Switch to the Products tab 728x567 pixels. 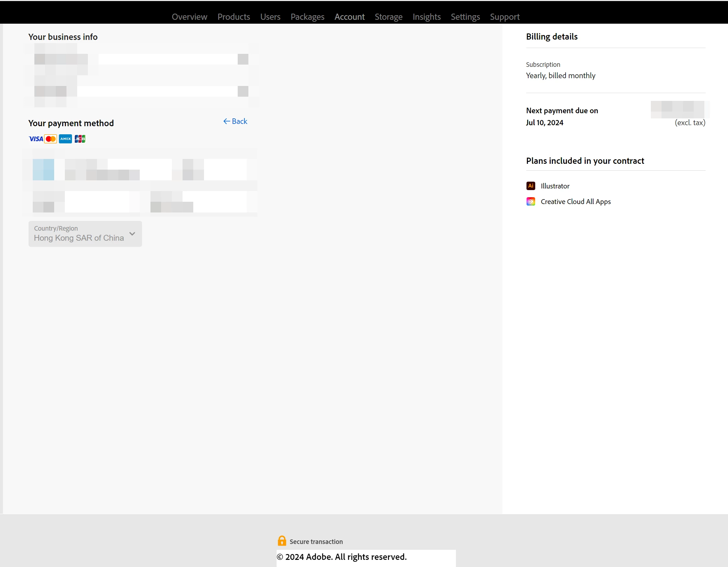pos(234,17)
